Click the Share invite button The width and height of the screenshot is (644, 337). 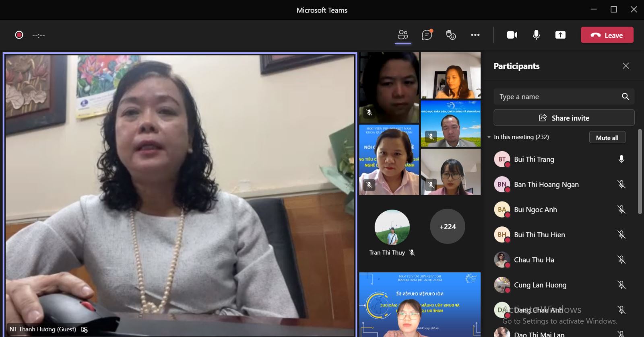click(x=564, y=118)
